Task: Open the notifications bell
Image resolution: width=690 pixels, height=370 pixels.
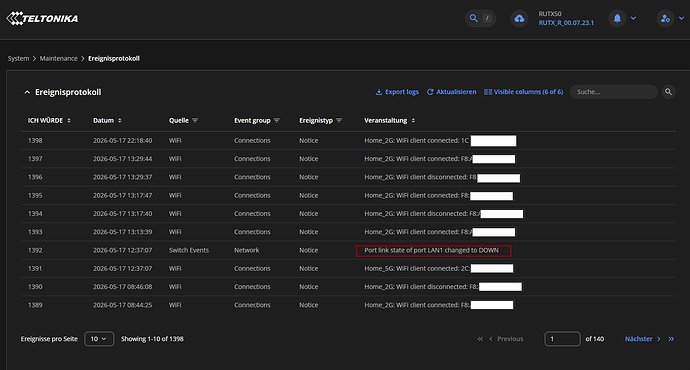Action: (617, 18)
